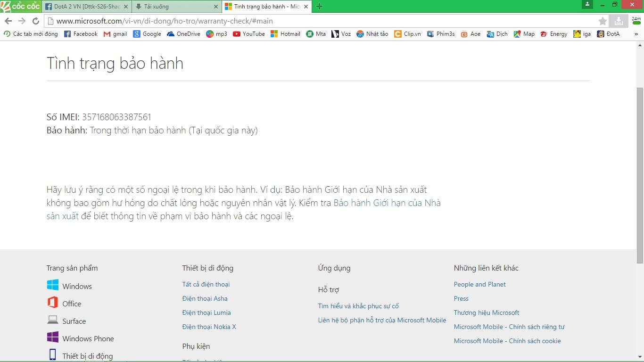Open the new tab button

(x=320, y=7)
